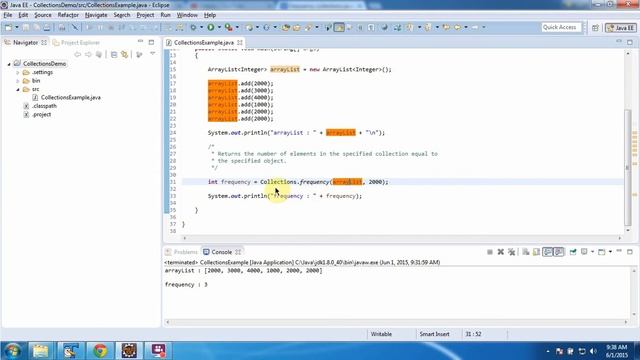The width and height of the screenshot is (640, 360).
Task: Click the Save toolbar icon
Action: tap(25, 27)
